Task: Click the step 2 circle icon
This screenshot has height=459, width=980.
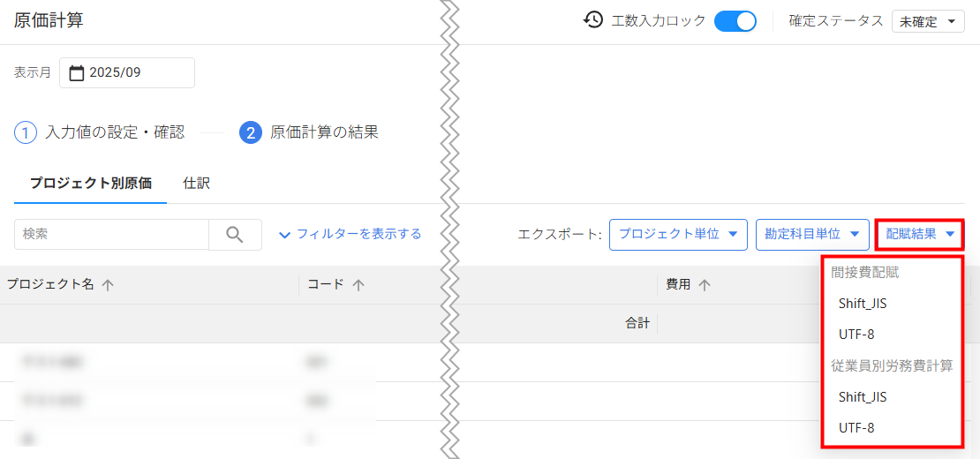Action: point(251,133)
